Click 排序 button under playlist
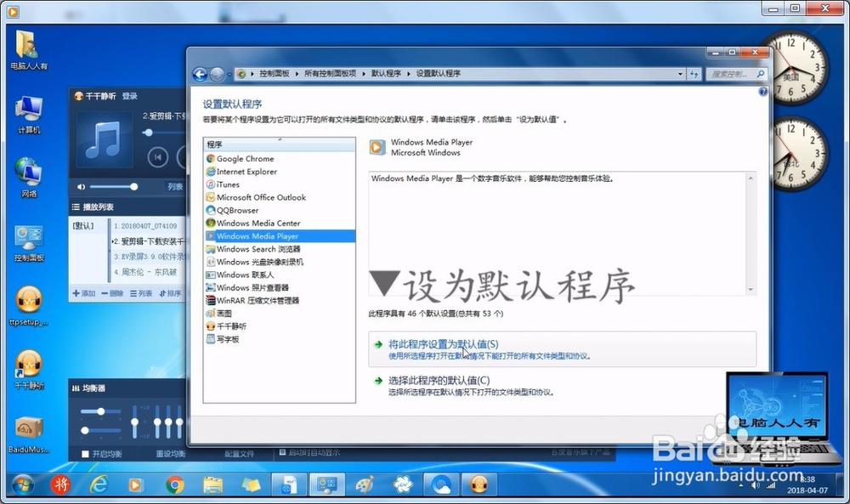850x504 pixels. [x=170, y=294]
